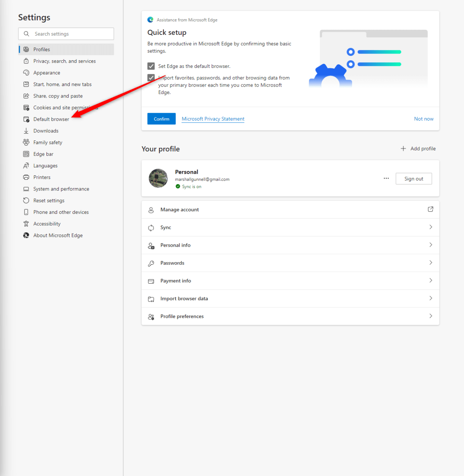The image size is (464, 476).
Task: Uncheck Set Edge as the default browser
Action: tap(151, 66)
